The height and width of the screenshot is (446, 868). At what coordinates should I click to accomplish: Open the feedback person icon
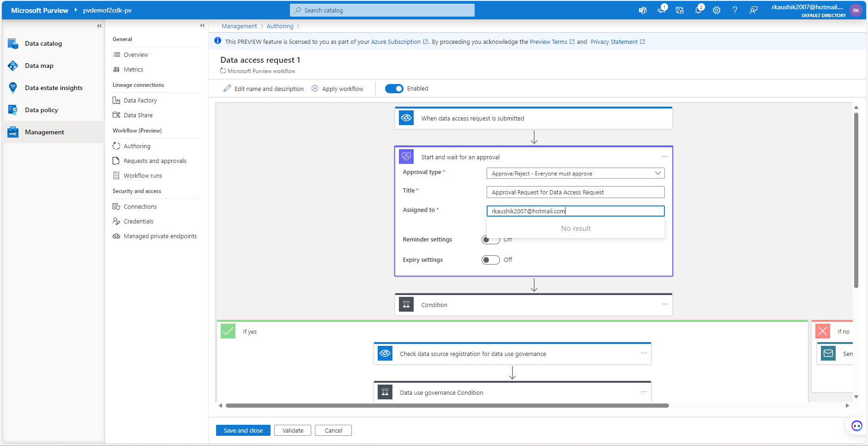753,10
